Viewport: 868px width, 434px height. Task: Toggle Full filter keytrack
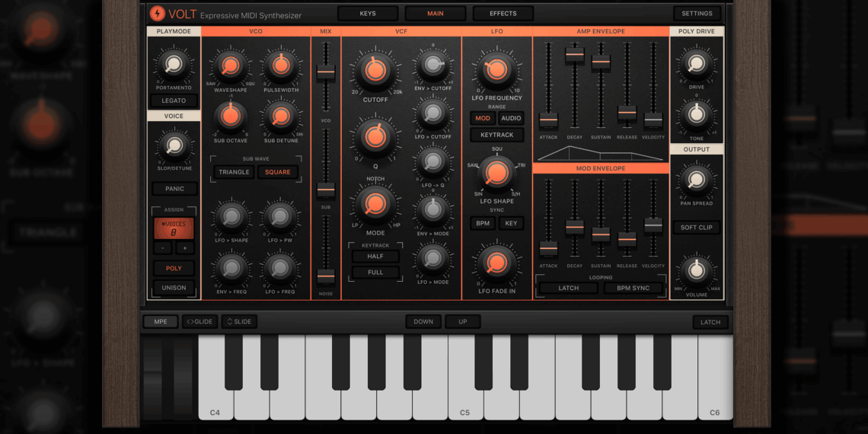point(375,273)
